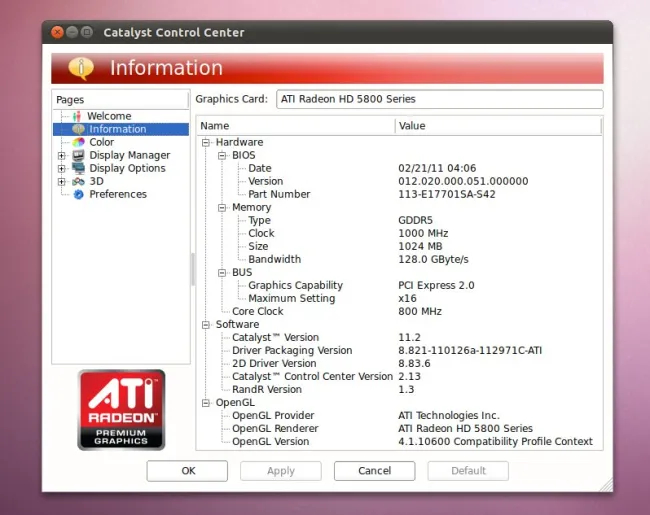This screenshot has width=650, height=515.
Task: Collapse the BIOS subsection
Action: [x=223, y=156]
